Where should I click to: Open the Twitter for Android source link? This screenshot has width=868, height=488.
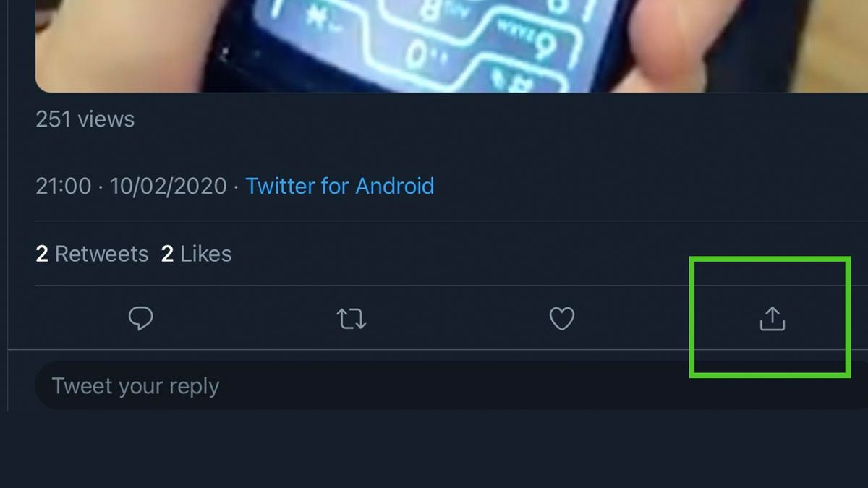[340, 186]
